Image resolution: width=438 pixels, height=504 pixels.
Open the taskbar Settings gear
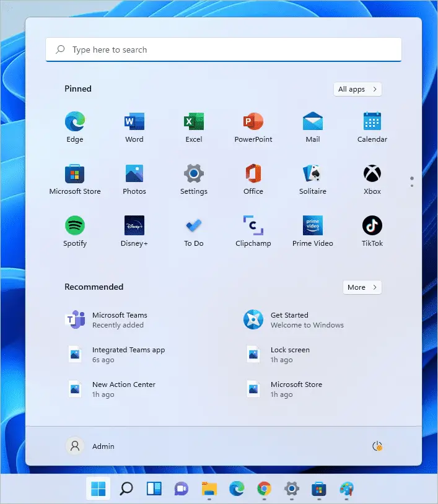pyautogui.click(x=292, y=489)
